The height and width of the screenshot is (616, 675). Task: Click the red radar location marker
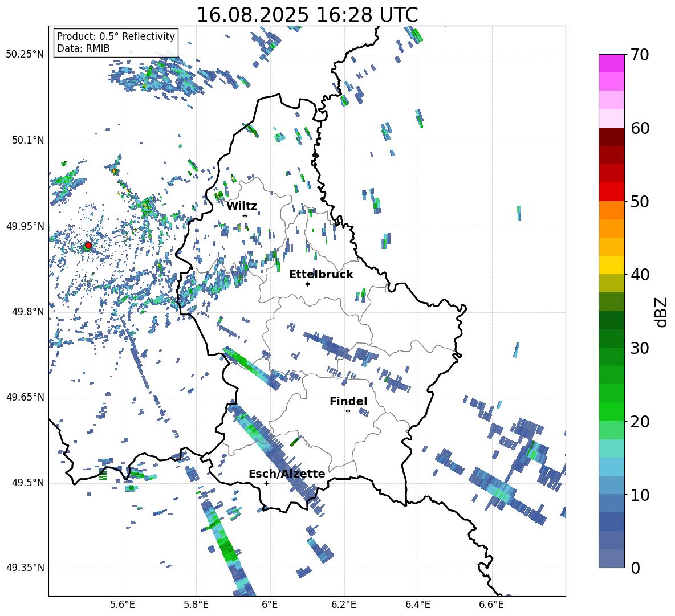pyautogui.click(x=88, y=245)
